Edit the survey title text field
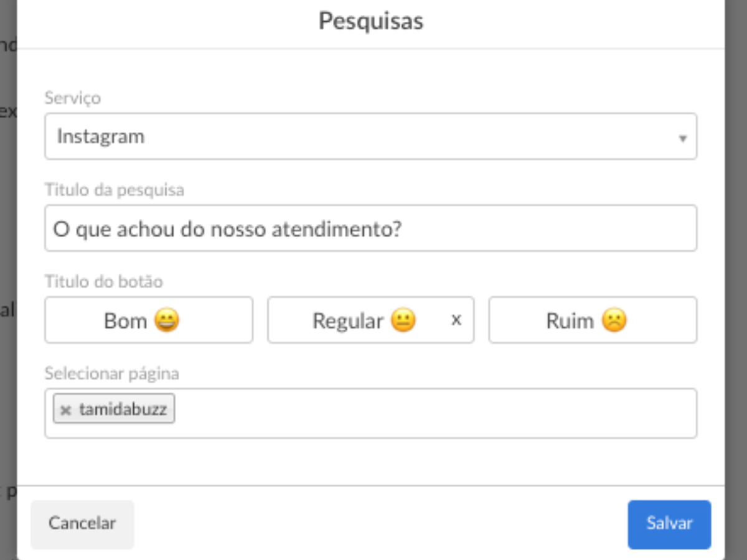 370,228
